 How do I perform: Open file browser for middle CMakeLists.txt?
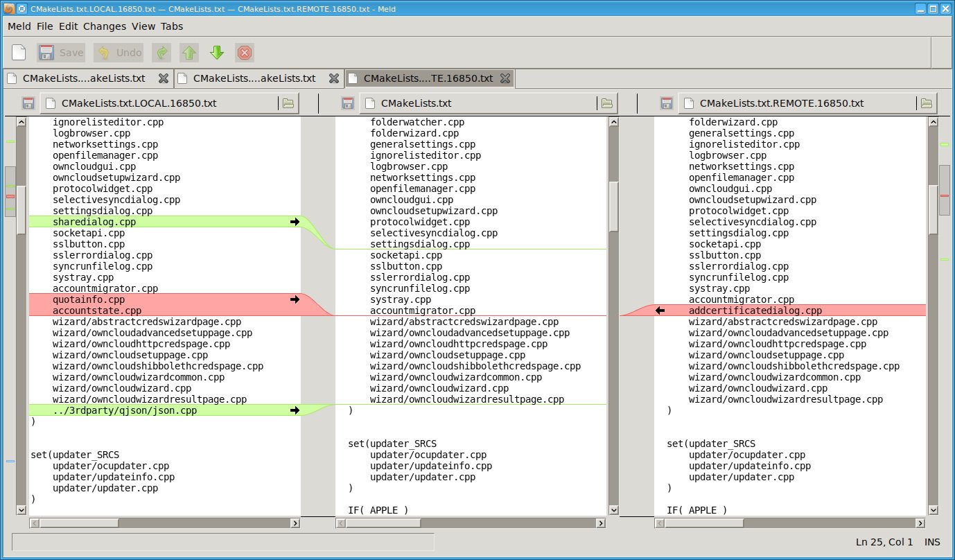tap(607, 103)
